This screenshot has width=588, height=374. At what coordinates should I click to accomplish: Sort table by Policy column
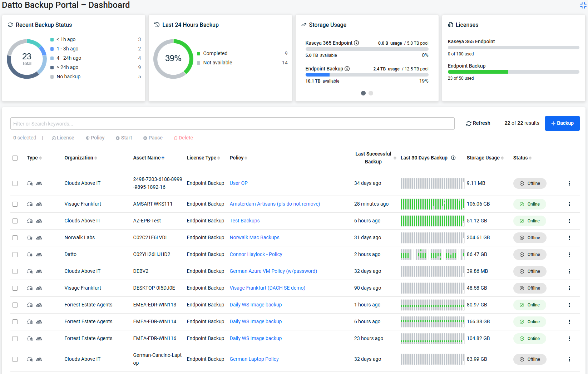(238, 158)
